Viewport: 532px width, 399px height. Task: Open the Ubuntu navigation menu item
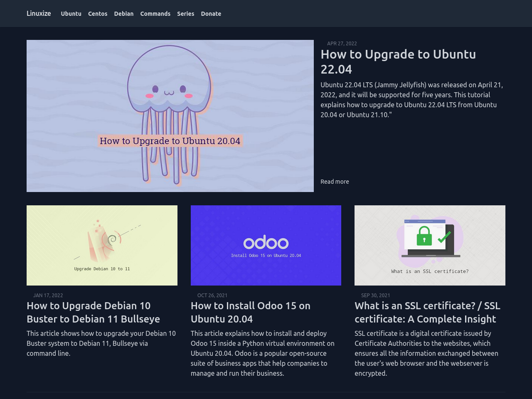point(71,14)
